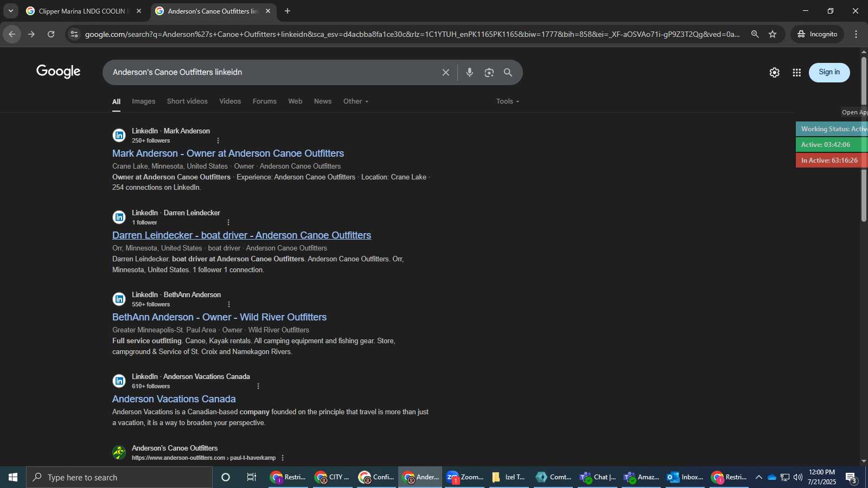
Task: Switch to the News tab
Action: pos(323,101)
